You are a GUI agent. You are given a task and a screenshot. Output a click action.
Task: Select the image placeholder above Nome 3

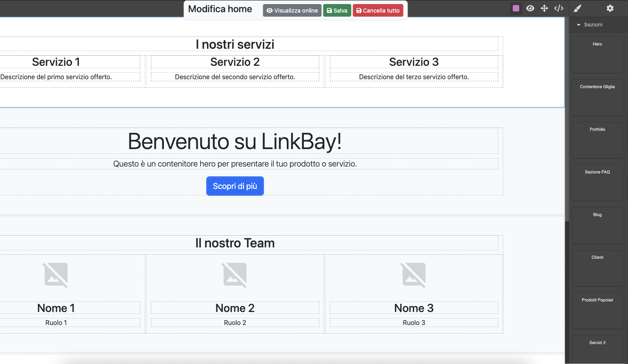414,275
